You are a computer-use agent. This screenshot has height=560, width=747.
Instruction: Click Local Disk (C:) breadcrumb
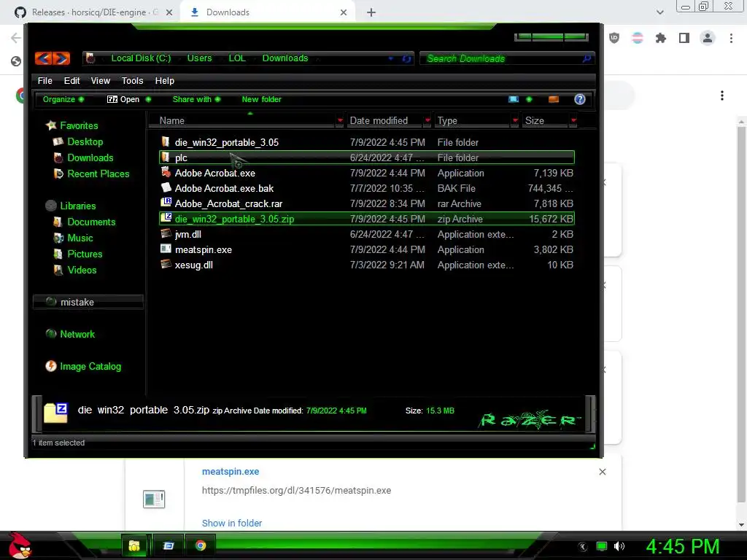(141, 58)
